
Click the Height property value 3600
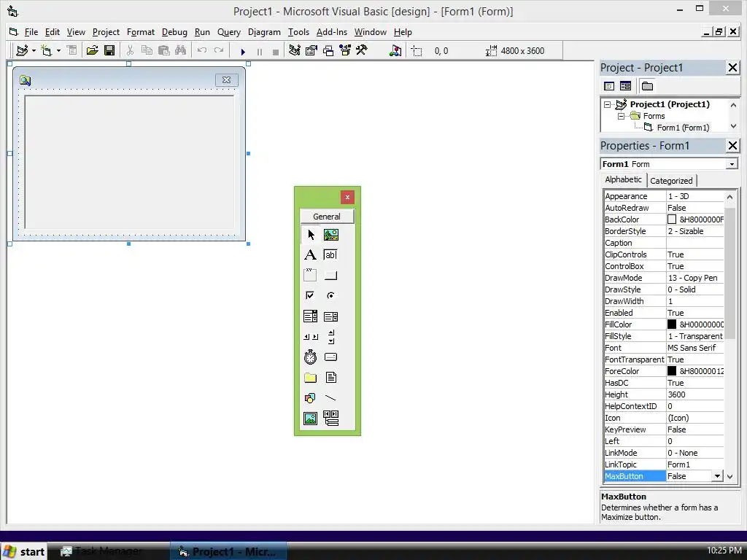tap(694, 394)
